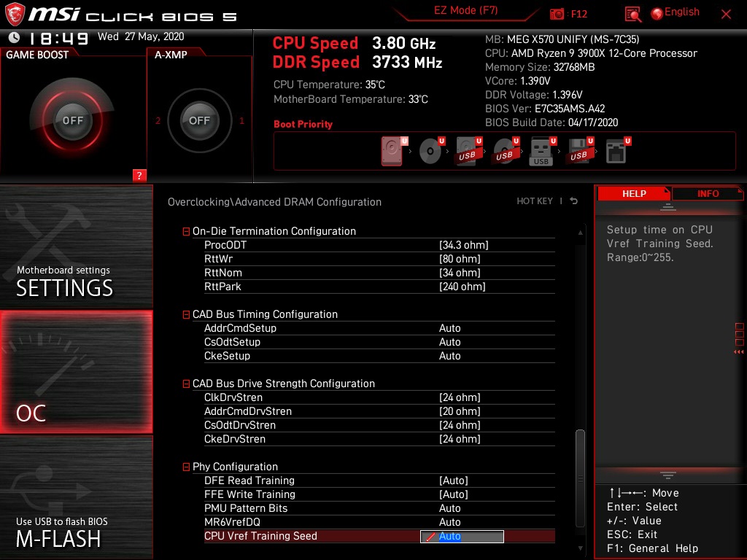The width and height of the screenshot is (747, 560).
Task: Open the FFE Write Training dropdown
Action: (453, 494)
